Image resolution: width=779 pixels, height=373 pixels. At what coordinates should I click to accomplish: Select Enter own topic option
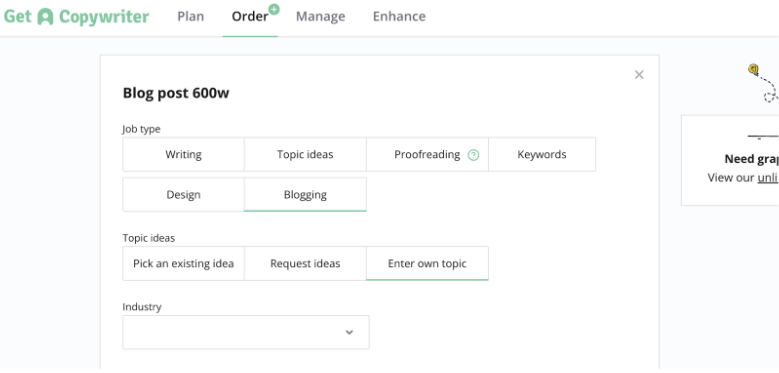click(427, 263)
